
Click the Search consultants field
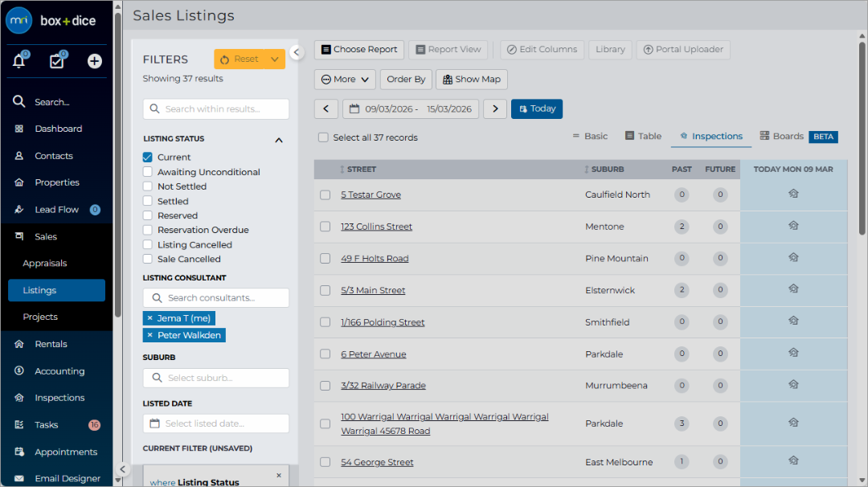(x=216, y=297)
